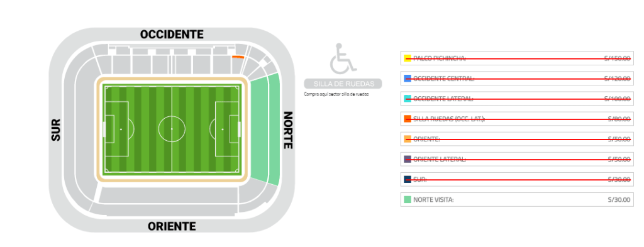The width and height of the screenshot is (644, 247).
Task: Click the wheelchair accessibility icon
Action: (343, 58)
